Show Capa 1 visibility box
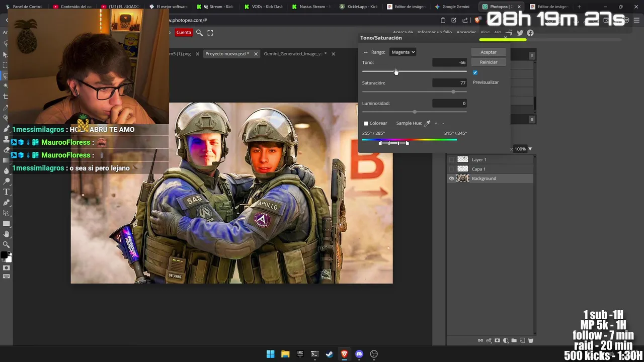This screenshot has height=362, width=644. (x=451, y=169)
